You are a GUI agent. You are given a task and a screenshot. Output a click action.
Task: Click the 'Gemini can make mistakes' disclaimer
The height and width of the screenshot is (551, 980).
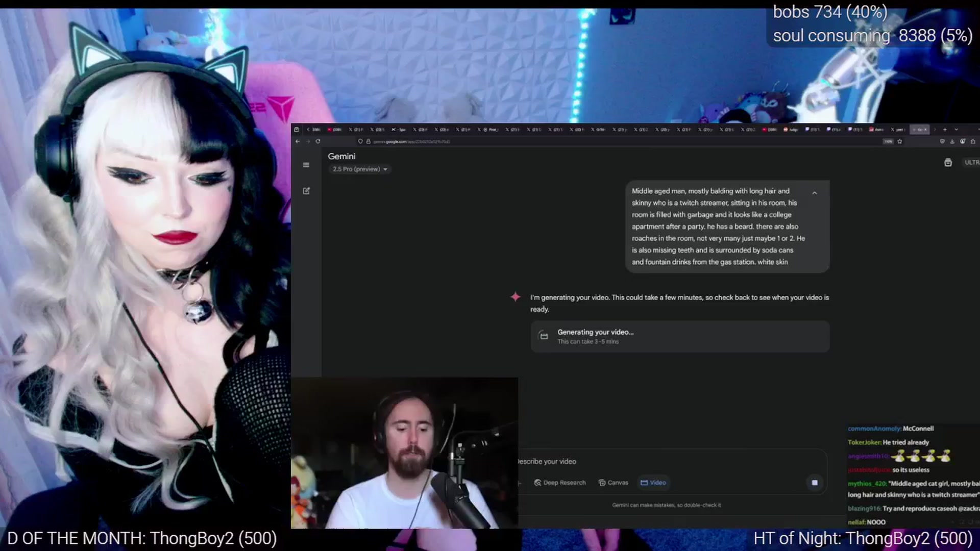pos(667,505)
